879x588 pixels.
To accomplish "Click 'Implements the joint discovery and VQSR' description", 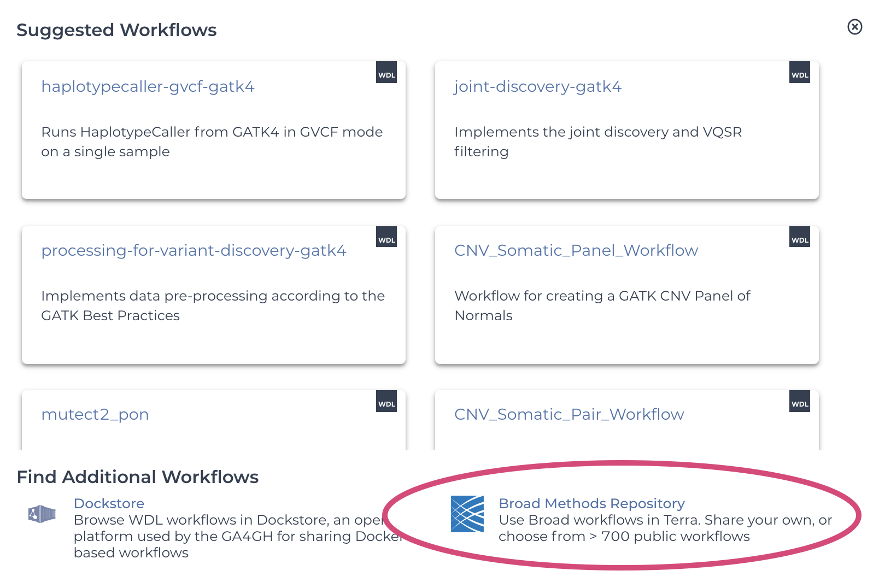I will coord(598,142).
